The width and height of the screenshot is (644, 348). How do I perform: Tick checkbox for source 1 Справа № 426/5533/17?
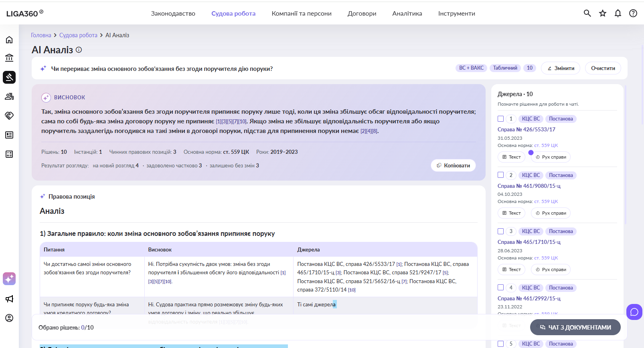(x=500, y=119)
